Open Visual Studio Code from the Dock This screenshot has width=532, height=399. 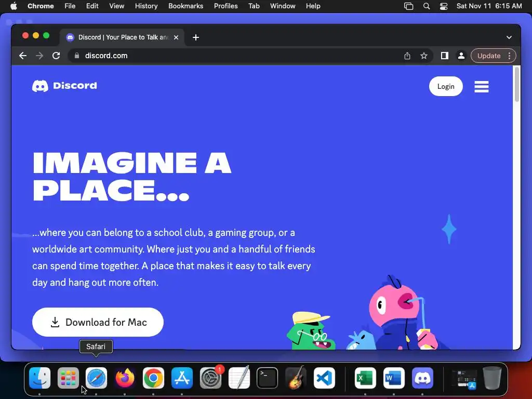[x=324, y=378]
